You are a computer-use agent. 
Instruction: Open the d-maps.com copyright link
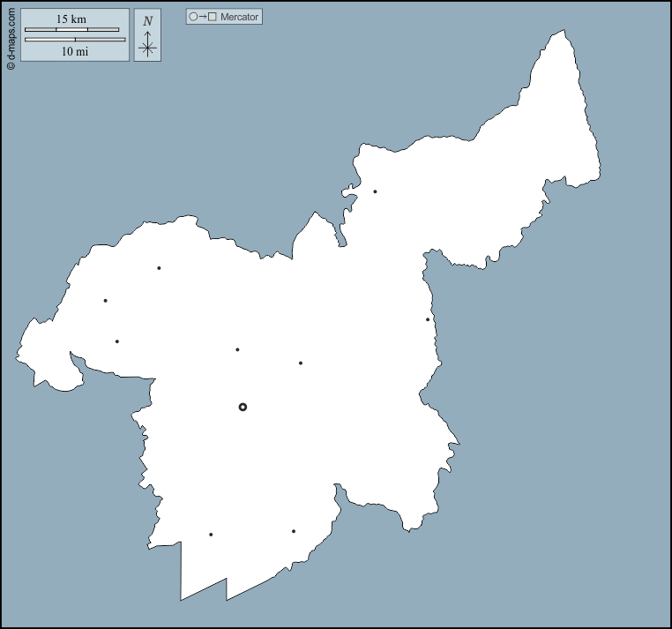[x=11, y=40]
